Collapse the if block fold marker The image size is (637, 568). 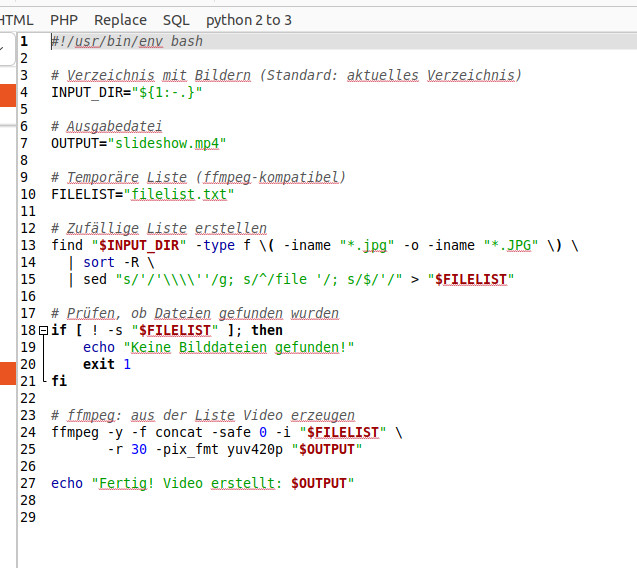pos(44,330)
